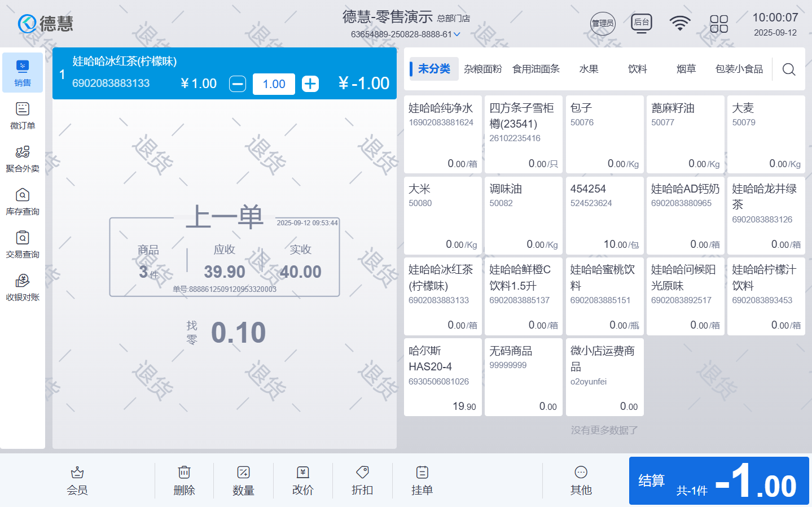
Task: Click the 折扣 discount tag button
Action: pyautogui.click(x=362, y=481)
